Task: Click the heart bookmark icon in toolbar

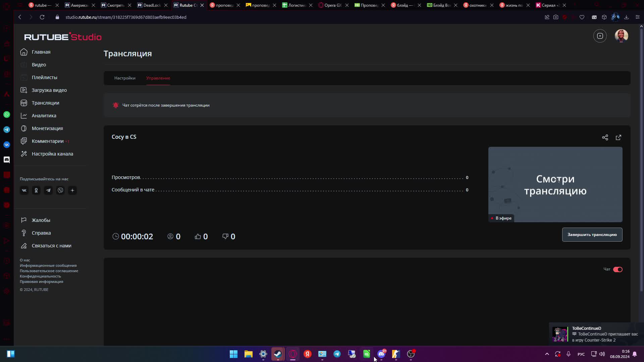Action: 582,17
